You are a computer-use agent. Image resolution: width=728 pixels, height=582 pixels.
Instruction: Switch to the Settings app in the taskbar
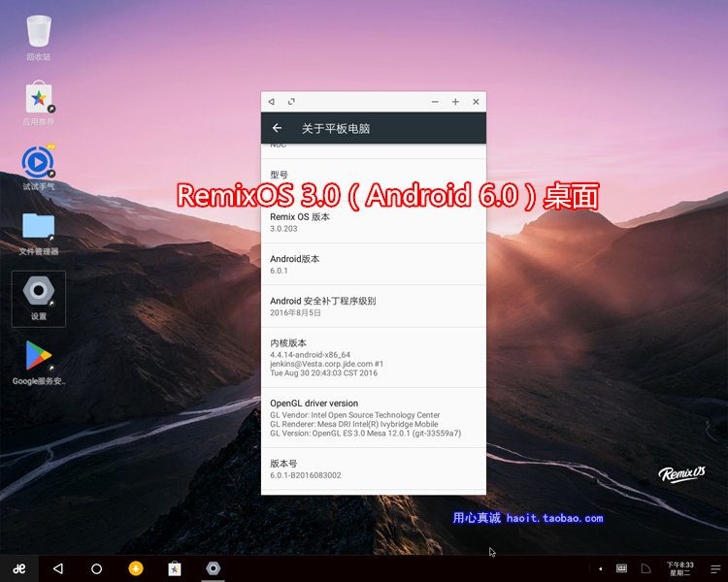(214, 568)
